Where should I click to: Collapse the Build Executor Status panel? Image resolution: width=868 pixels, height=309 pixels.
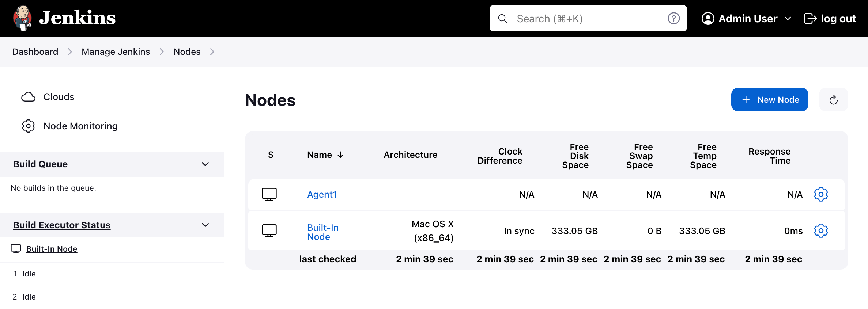tap(205, 225)
